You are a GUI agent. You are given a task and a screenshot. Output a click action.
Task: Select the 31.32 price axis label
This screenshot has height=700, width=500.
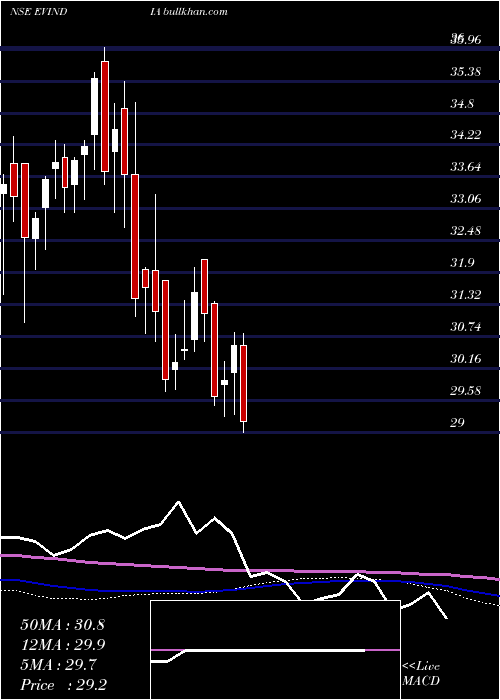(x=466, y=295)
